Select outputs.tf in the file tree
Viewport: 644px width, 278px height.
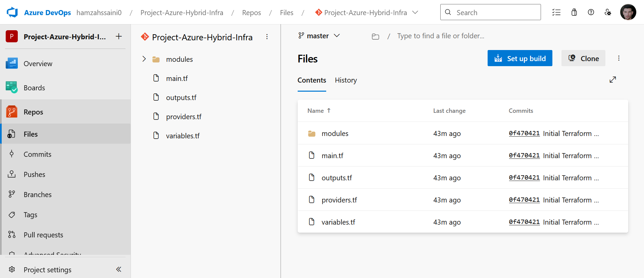(x=181, y=97)
